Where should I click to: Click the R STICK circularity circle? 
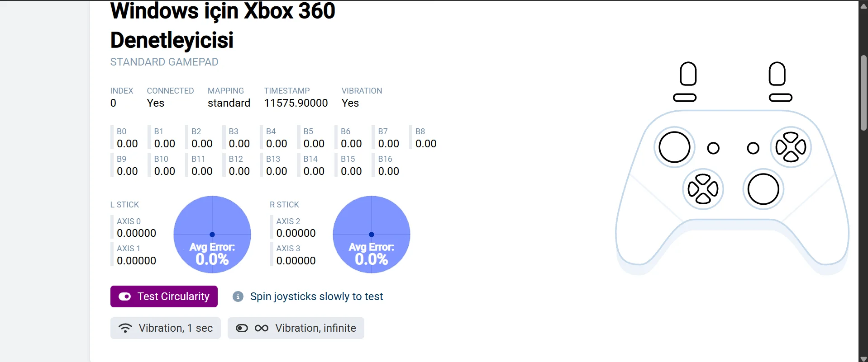click(372, 235)
